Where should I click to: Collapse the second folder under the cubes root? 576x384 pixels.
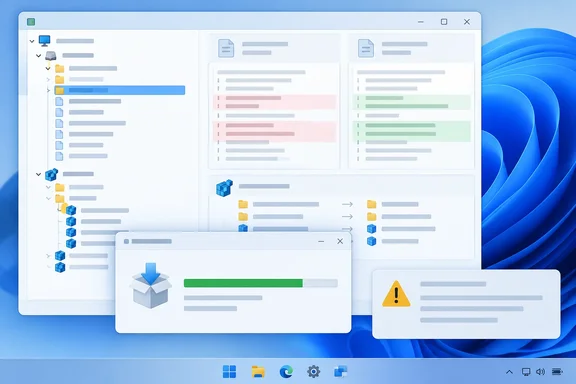coord(48,198)
